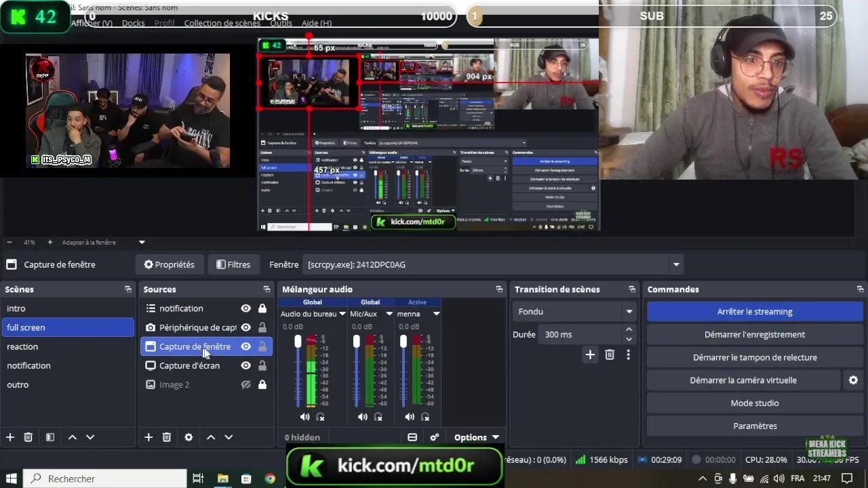The image size is (868, 488).
Task: Pop out the Mélangeur audio dock
Action: coord(499,289)
